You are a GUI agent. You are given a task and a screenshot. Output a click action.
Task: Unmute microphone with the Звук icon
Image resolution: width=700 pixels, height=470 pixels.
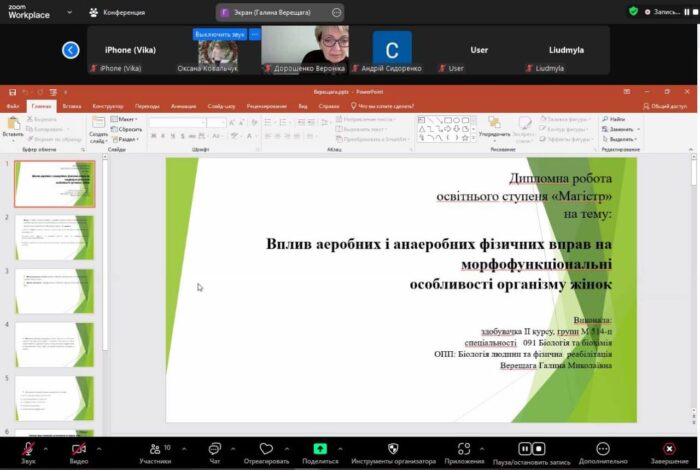28,449
